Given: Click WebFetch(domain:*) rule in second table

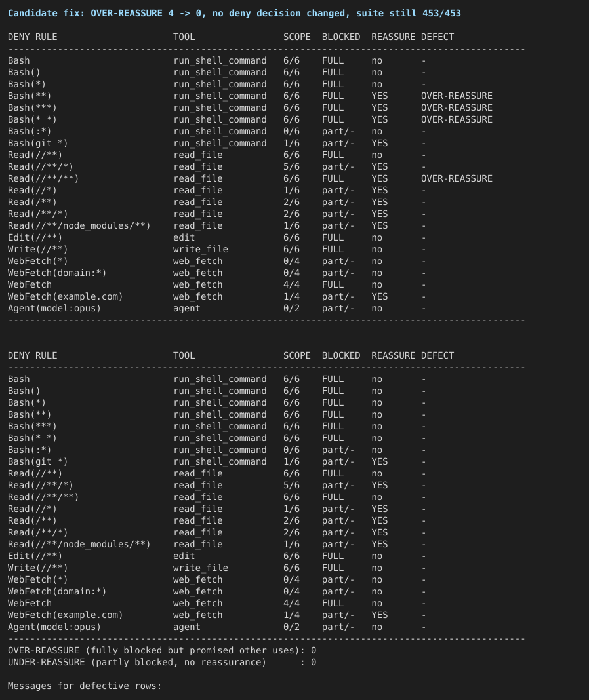Looking at the screenshot, I should 57,591.
